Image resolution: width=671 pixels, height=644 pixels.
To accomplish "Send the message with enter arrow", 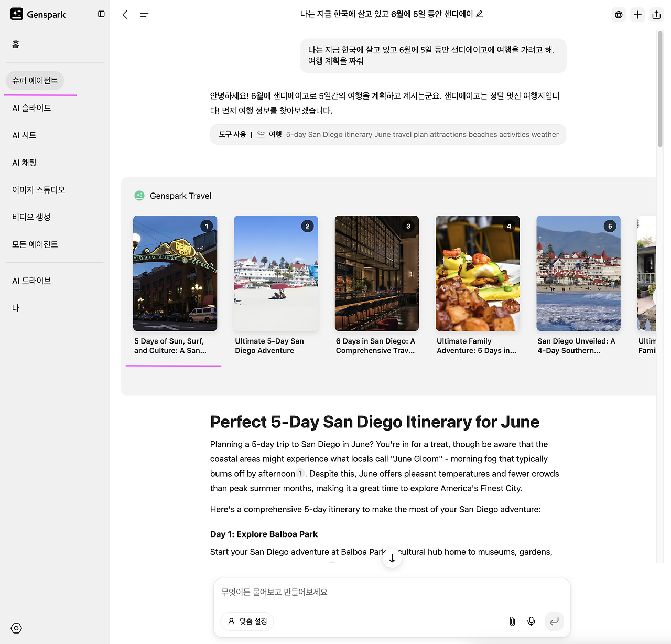I will tap(554, 621).
